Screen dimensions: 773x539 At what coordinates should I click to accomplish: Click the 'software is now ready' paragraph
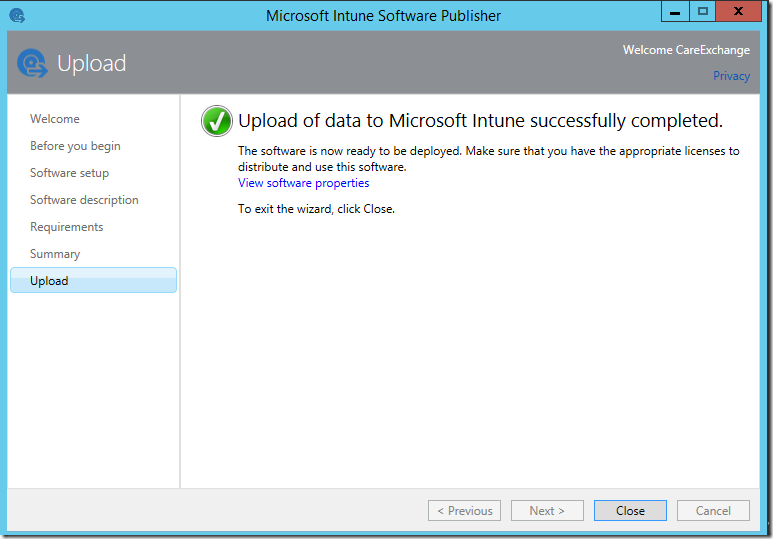coord(489,159)
